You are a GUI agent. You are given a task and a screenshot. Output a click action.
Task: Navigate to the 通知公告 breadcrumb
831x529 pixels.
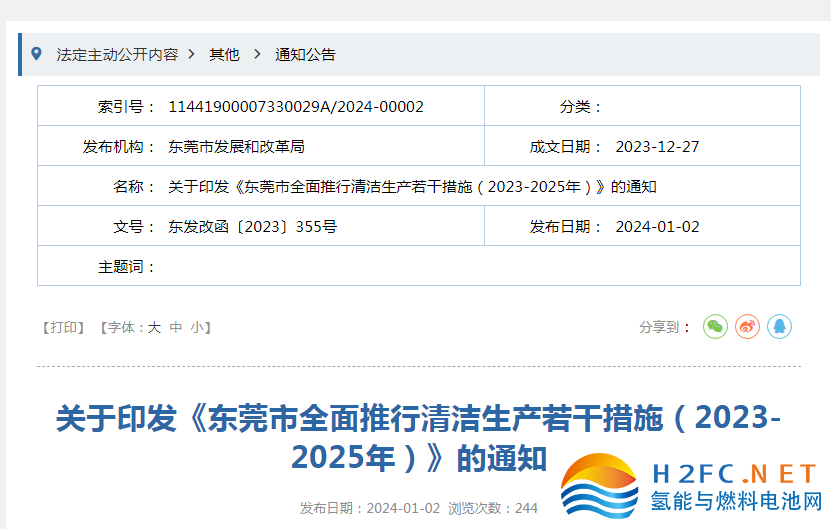pos(305,55)
